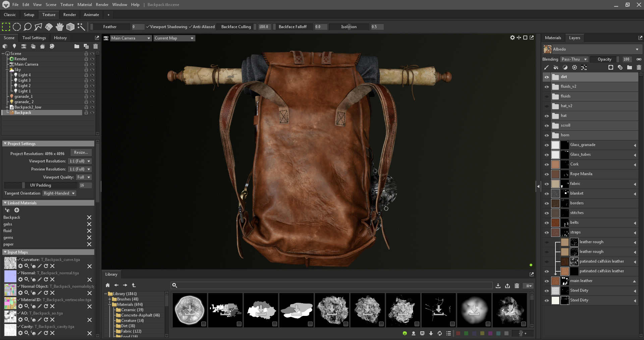
Task: Switch to the Materials tab
Action: [x=553, y=38]
